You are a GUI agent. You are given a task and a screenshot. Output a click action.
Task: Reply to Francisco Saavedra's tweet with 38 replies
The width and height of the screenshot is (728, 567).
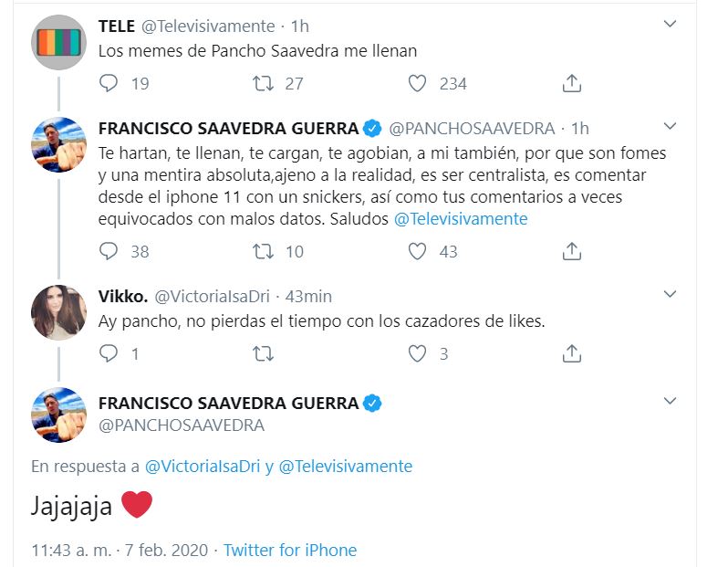coord(109,251)
